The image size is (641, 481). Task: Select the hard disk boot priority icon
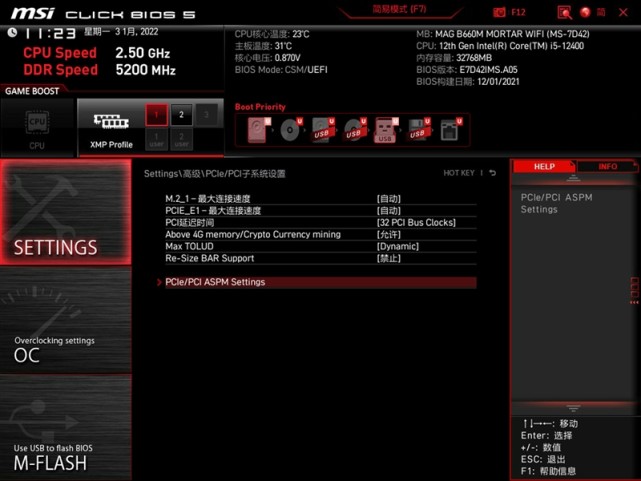coord(259,130)
